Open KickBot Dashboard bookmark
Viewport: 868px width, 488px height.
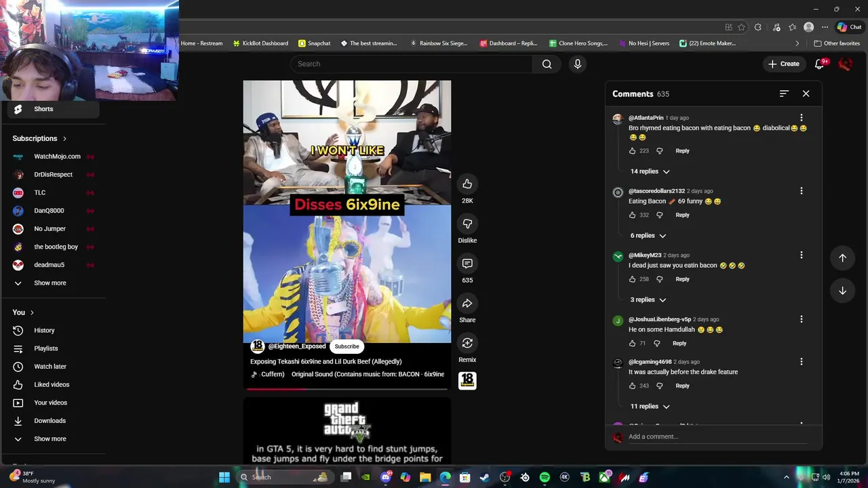point(260,43)
